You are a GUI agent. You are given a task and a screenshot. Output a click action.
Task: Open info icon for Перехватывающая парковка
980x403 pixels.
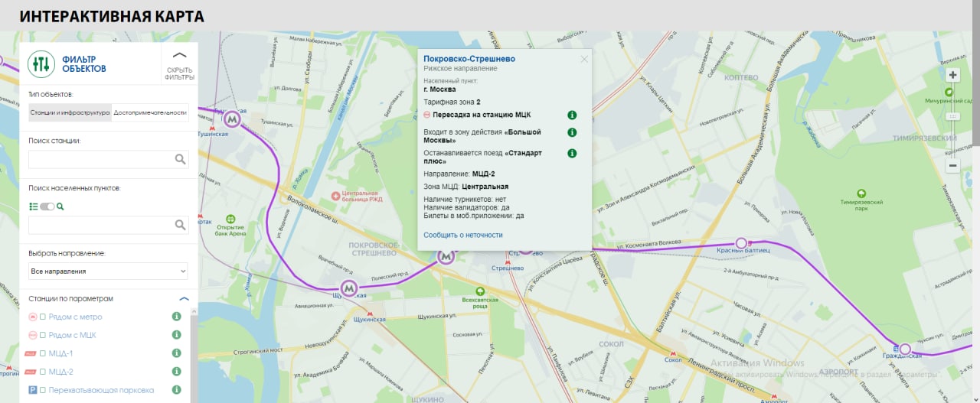pos(176,390)
